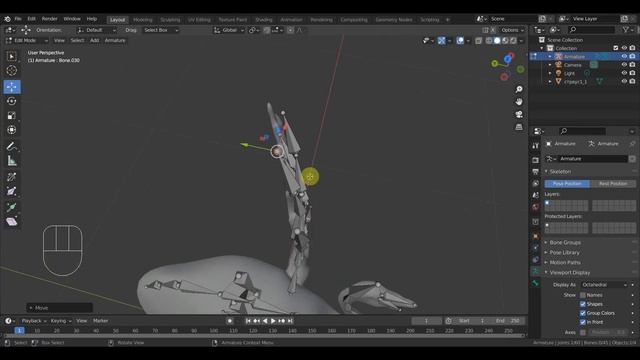Select the Select Box tool in the toolbar

coord(11,56)
